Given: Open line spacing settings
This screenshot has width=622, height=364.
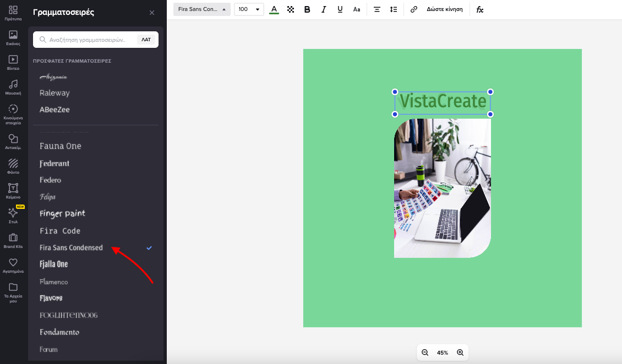Looking at the screenshot, I should coord(394,9).
